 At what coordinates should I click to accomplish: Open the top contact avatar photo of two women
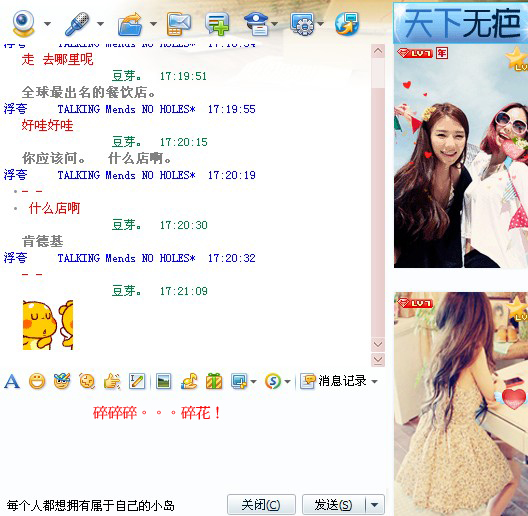(x=461, y=157)
